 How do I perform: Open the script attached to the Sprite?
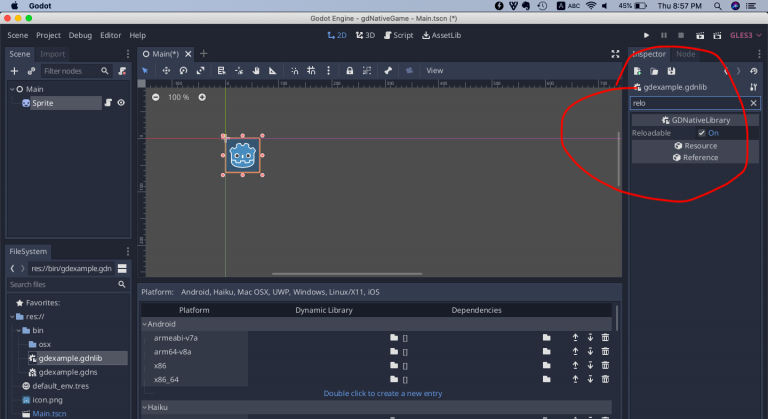(108, 103)
